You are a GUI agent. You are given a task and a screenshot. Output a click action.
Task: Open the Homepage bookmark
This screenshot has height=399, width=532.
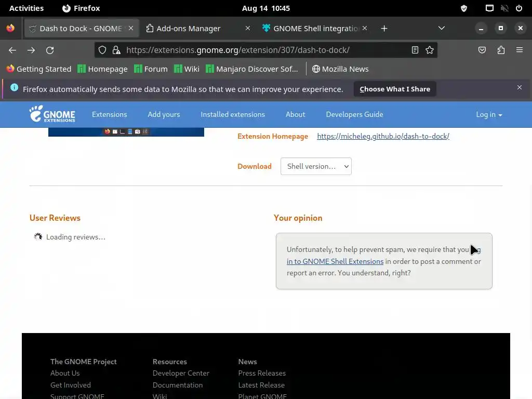pos(102,69)
